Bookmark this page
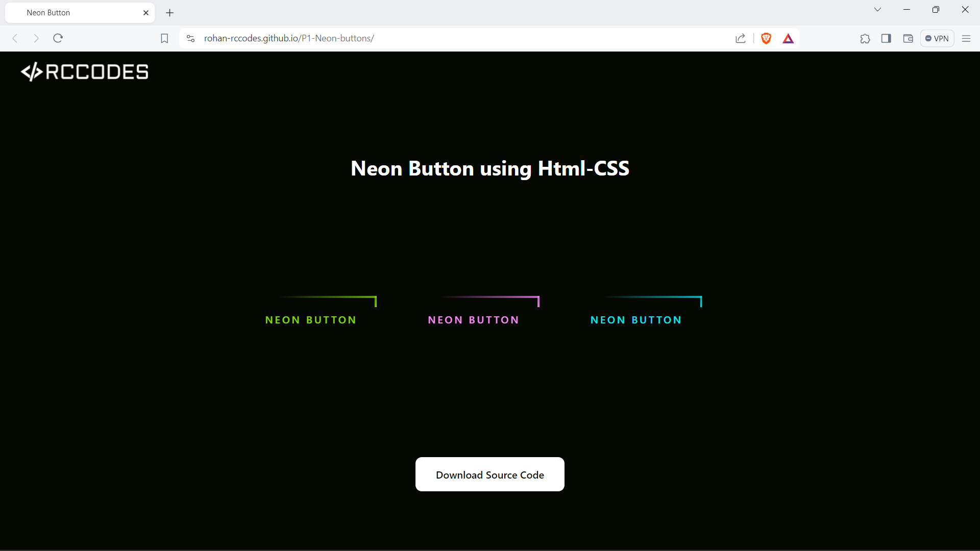This screenshot has height=551, width=980. (164, 38)
